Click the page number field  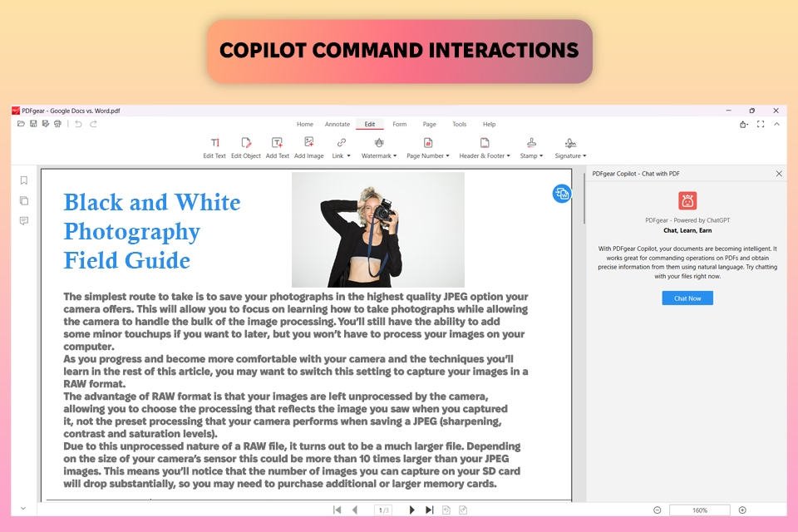coord(383,510)
